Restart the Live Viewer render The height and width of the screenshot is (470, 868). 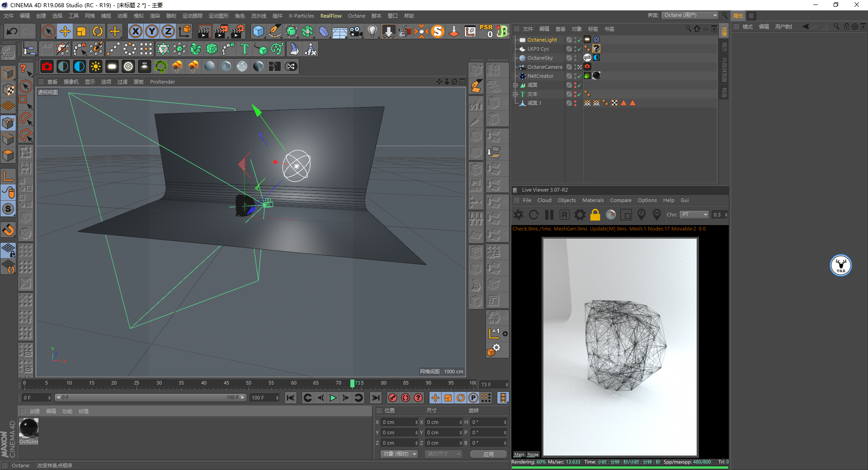[534, 215]
